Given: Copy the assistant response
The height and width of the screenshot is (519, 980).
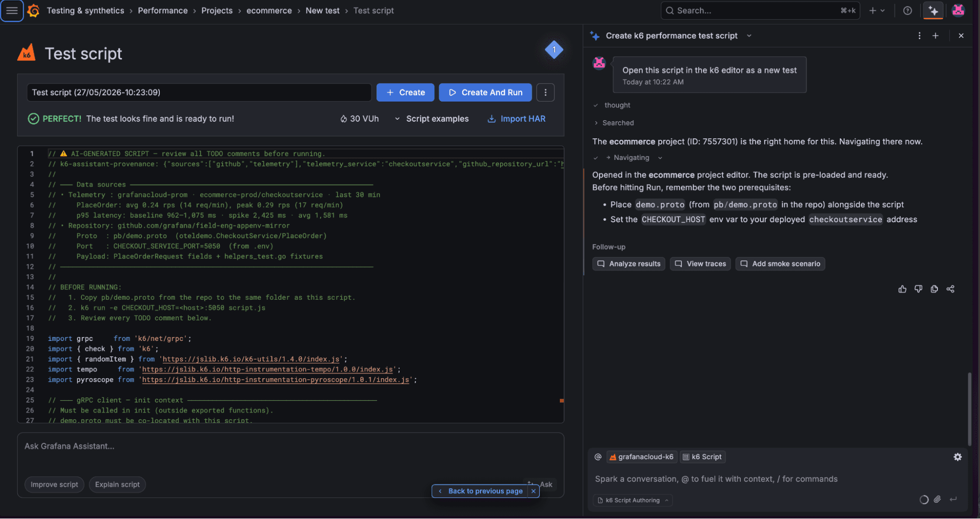Looking at the screenshot, I should tap(934, 289).
